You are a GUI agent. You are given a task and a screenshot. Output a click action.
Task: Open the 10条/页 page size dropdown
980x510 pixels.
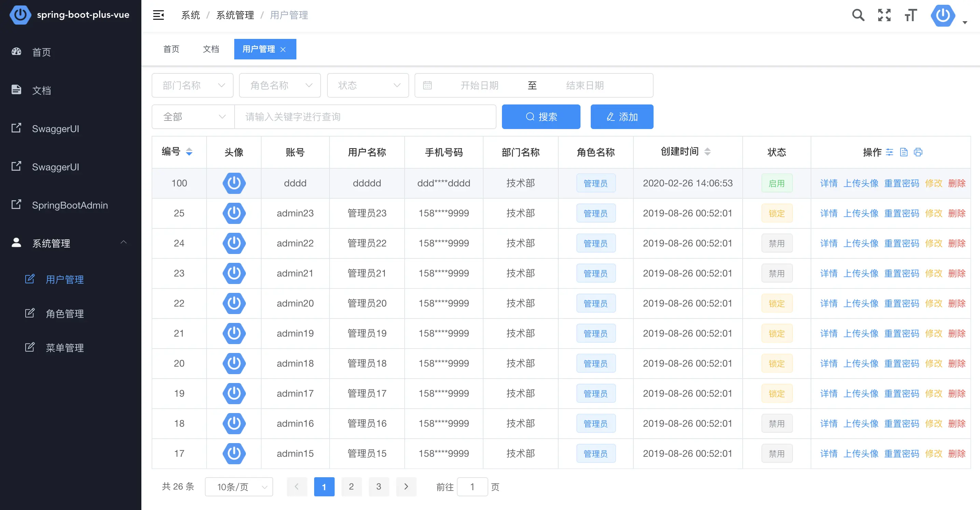click(239, 487)
